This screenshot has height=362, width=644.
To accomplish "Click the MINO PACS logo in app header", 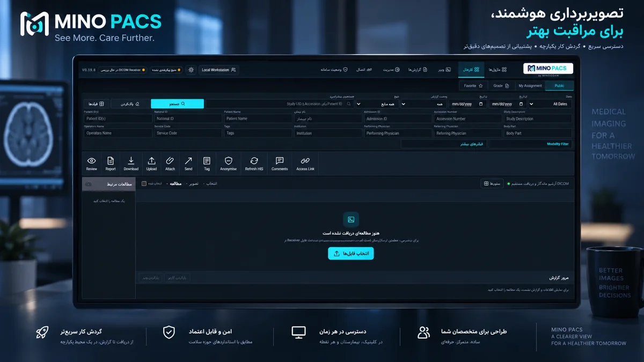I will coord(548,69).
